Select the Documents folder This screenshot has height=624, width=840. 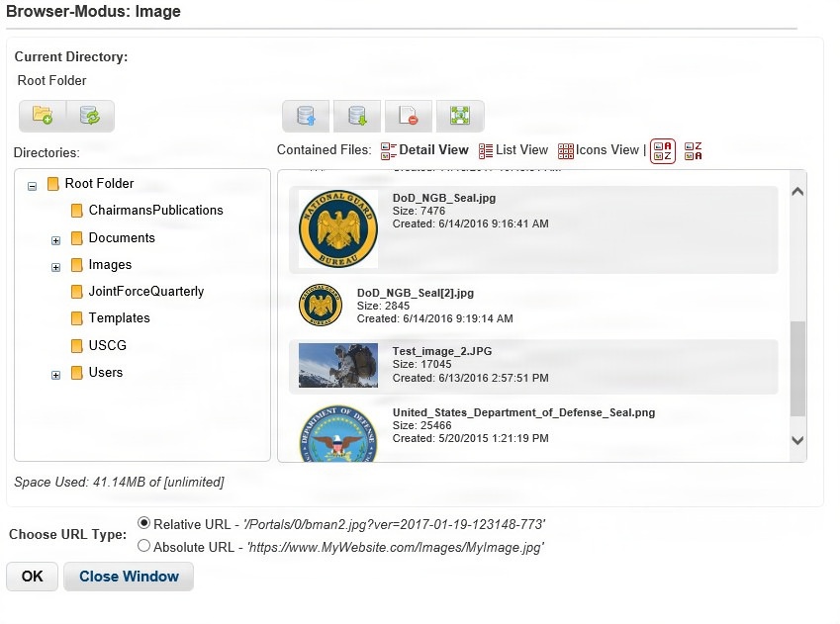click(122, 237)
